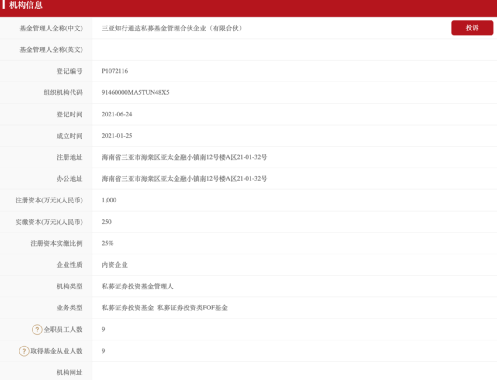Select the paid-in capital value 250
Screen dimensions: 497x380
(x=106, y=222)
